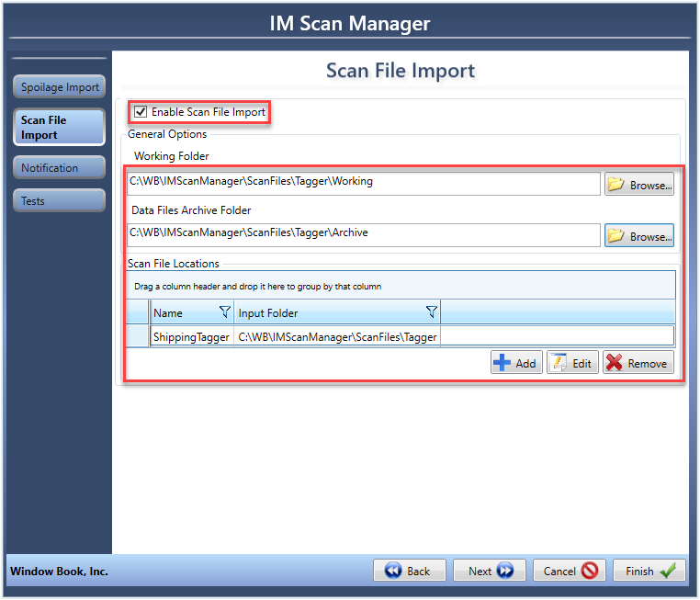Click in the Data Files Archive Folder field
Screen dimensions: 700x600
pos(364,235)
